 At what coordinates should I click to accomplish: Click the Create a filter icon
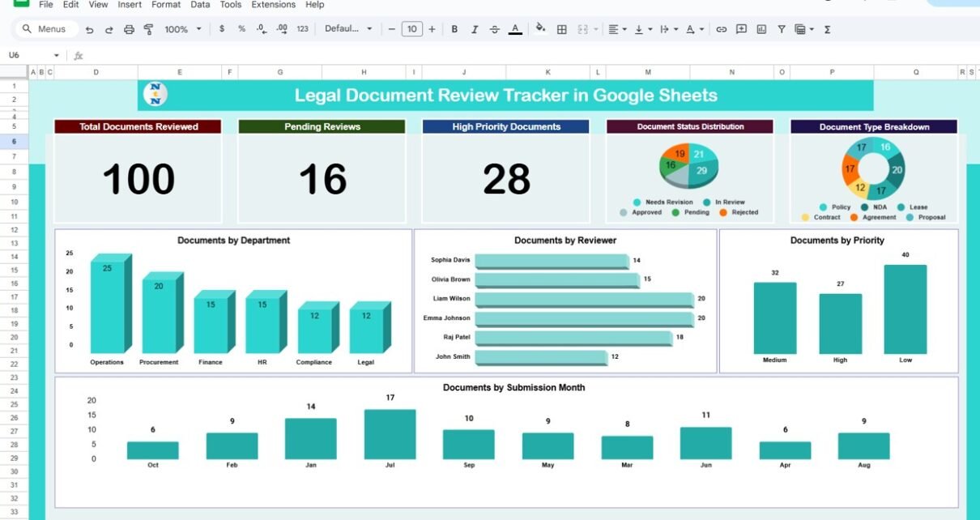[x=782, y=29]
